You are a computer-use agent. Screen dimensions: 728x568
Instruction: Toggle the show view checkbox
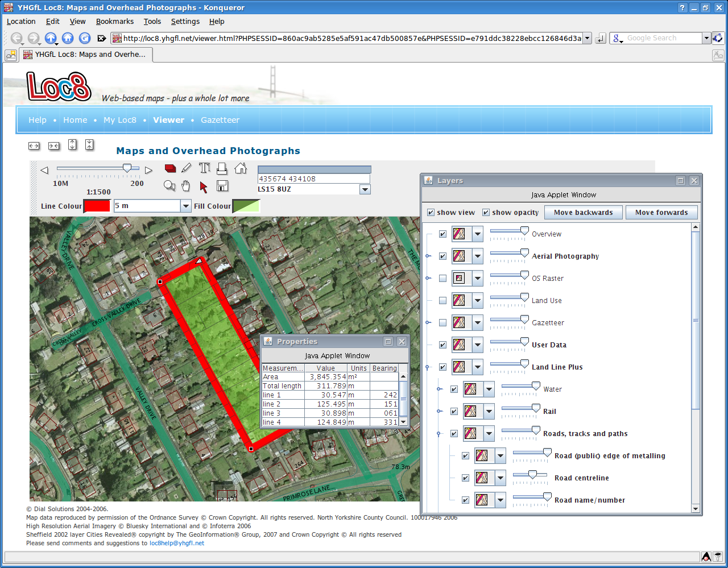(x=431, y=212)
